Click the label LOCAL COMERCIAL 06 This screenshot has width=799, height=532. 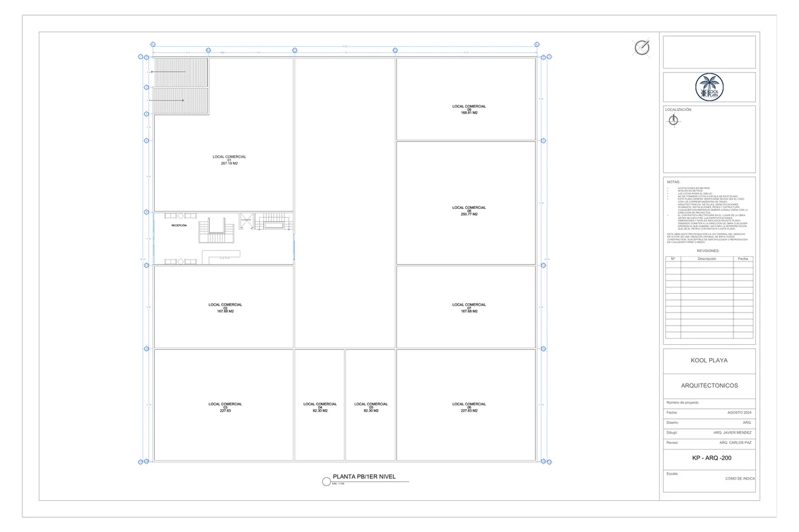[x=469, y=405]
